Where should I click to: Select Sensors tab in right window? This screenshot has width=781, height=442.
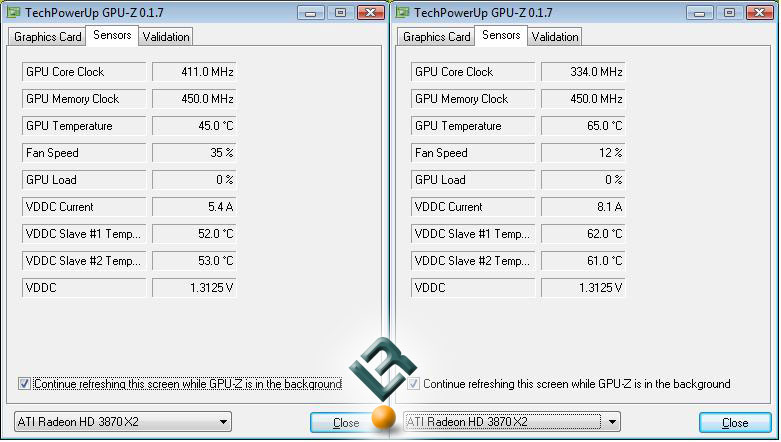tap(501, 35)
